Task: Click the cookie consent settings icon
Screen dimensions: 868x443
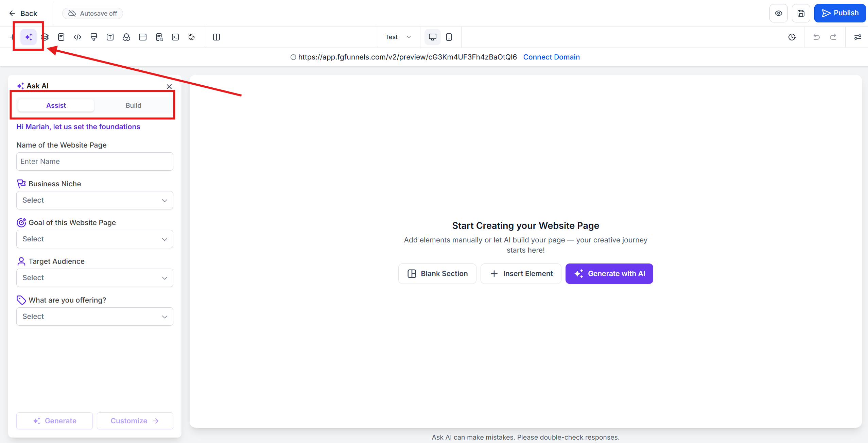Action: click(192, 37)
